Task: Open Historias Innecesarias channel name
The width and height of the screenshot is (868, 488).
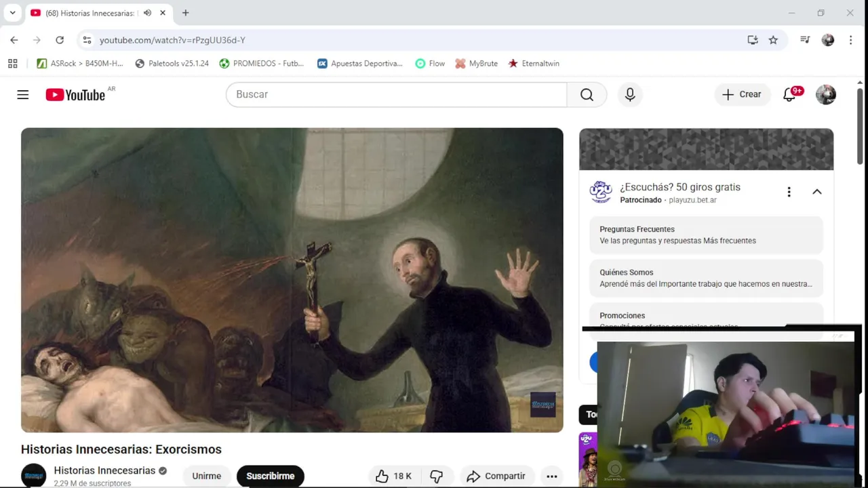Action: click(104, 470)
